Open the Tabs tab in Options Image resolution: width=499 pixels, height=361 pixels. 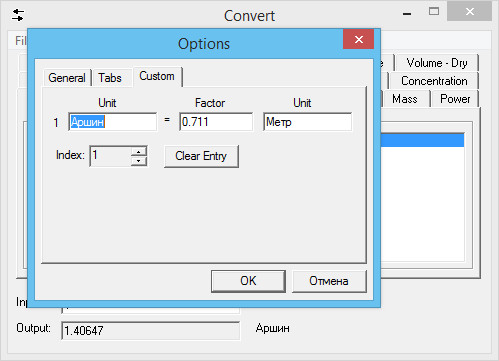tap(110, 78)
